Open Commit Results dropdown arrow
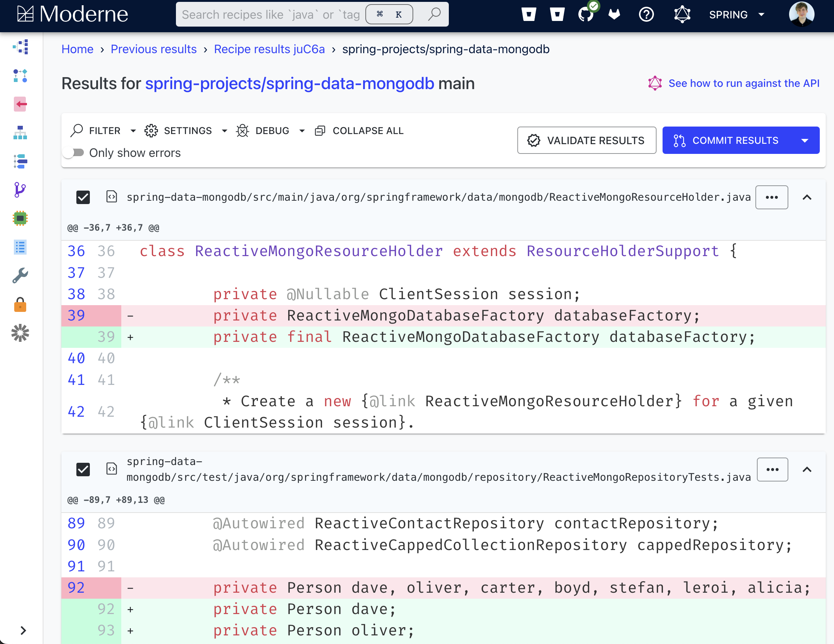The image size is (834, 644). tap(804, 140)
